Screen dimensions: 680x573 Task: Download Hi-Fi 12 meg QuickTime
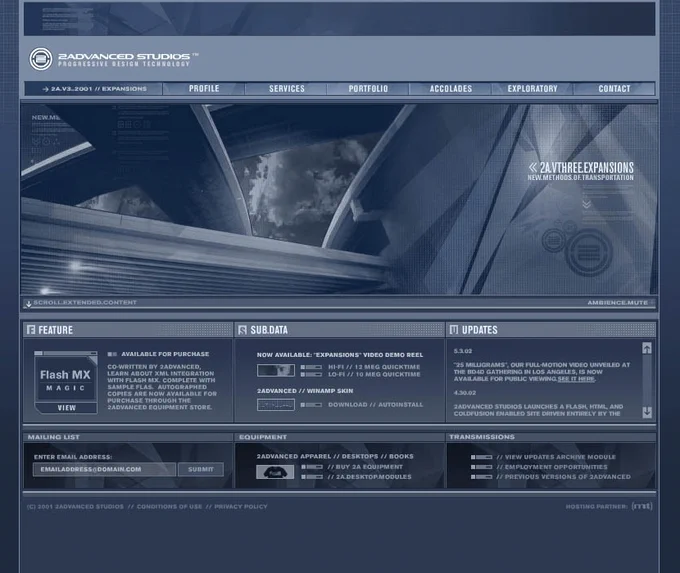click(x=374, y=367)
